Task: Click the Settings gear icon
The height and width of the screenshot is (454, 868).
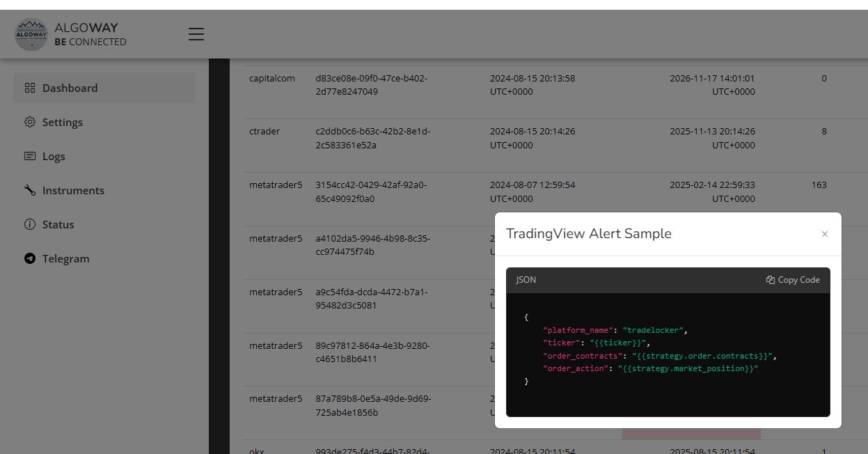Action: [x=30, y=122]
